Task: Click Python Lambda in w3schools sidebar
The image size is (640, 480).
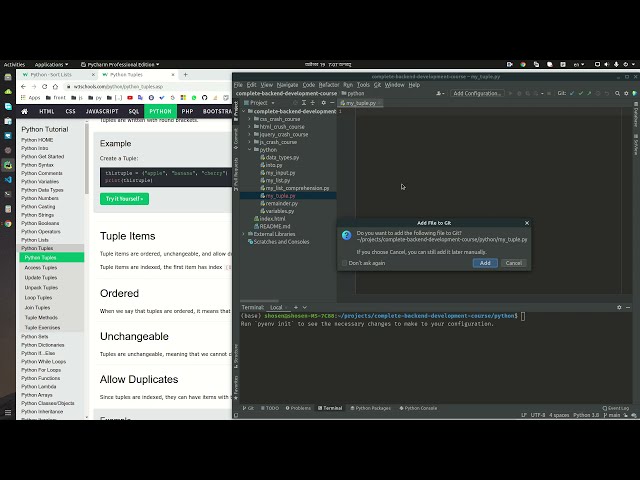Action: 39,387
